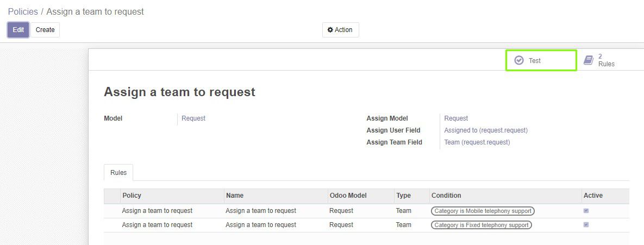The width and height of the screenshot is (644, 245).
Task: Open the 2 Rules book icon
Action: [589, 60]
